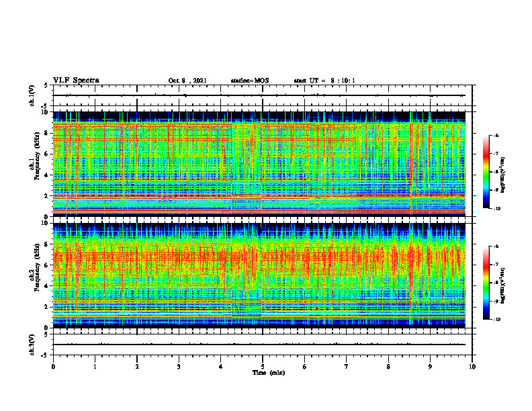Click the ch.1 spectrogram panel
Screen dimensions: 532x411
[x=259, y=164]
